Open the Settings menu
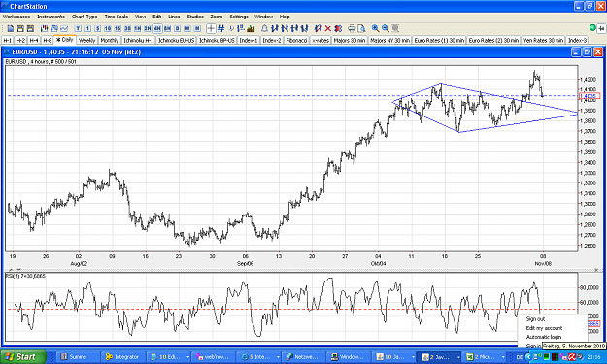607x364 pixels. [x=239, y=17]
